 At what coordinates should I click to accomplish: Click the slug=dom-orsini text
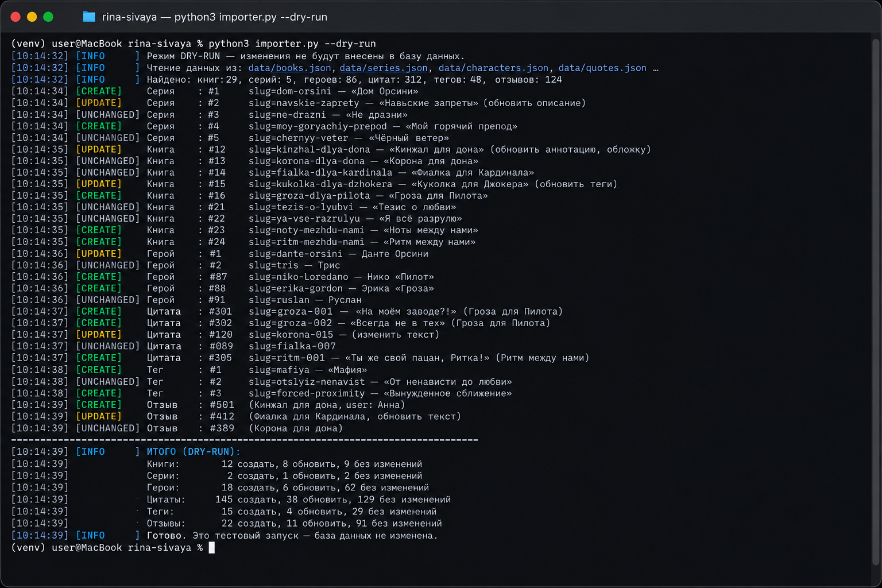click(290, 91)
